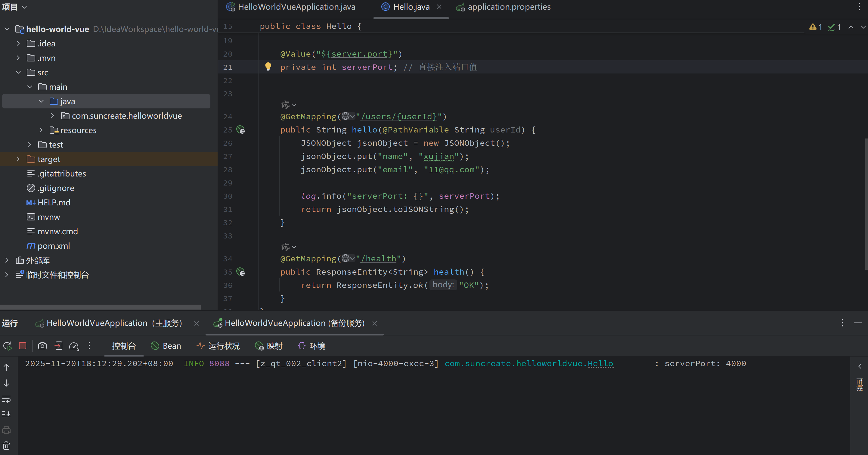Toggle soft-wrap in the console

pos(6,399)
